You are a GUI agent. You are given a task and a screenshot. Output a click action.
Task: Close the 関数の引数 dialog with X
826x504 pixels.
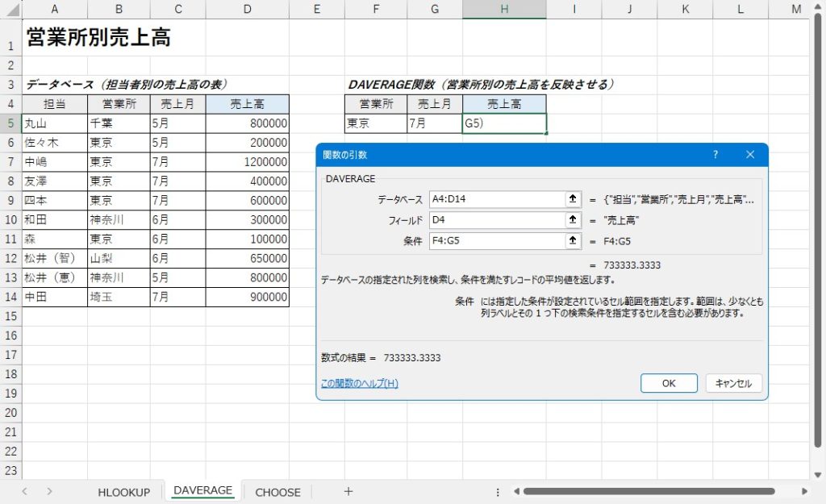750,154
